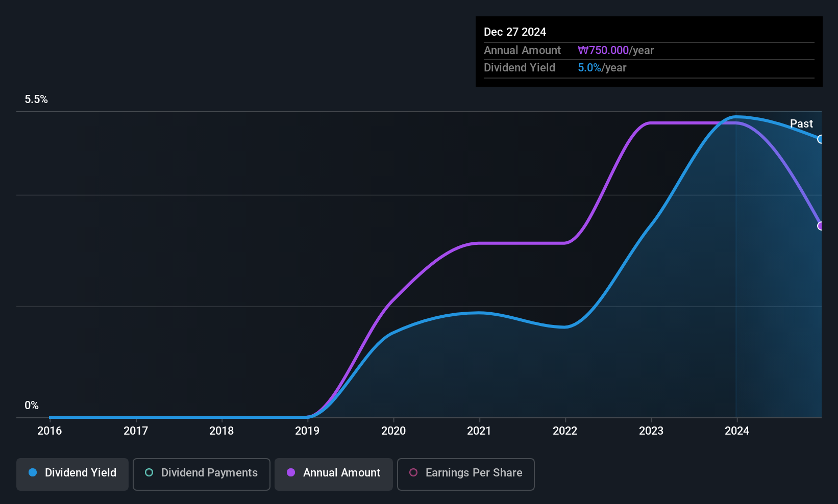Toggle the Dividend Yield legend button
The width and height of the screenshot is (838, 504).
[72, 474]
